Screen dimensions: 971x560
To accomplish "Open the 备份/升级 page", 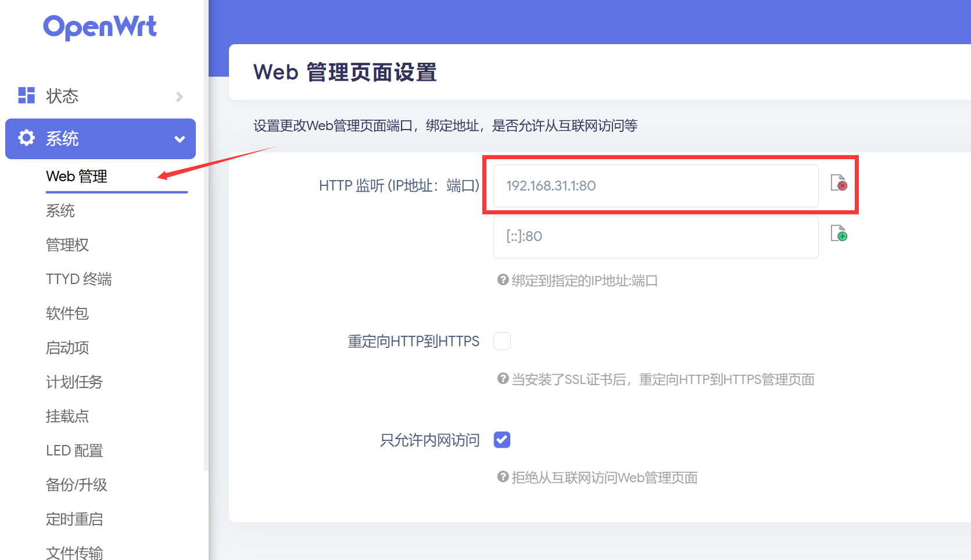I will 76,484.
